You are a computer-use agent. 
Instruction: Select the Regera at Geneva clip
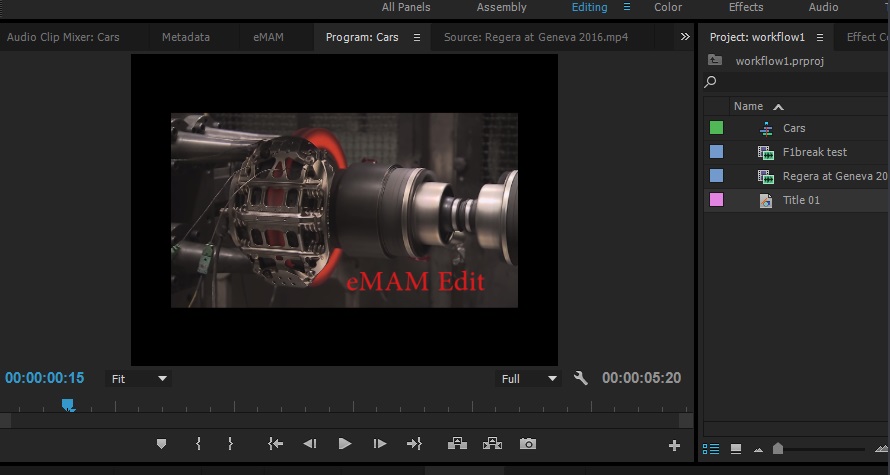click(x=796, y=176)
